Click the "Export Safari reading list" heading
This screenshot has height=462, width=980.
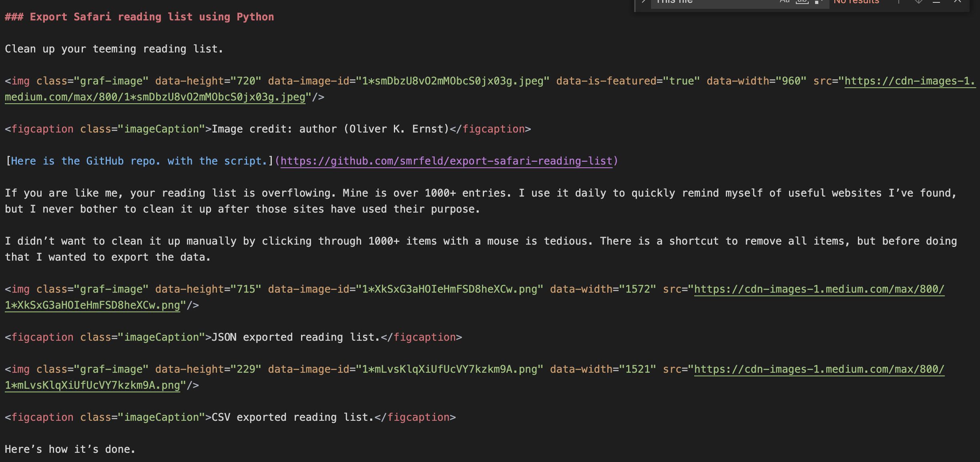click(x=151, y=17)
